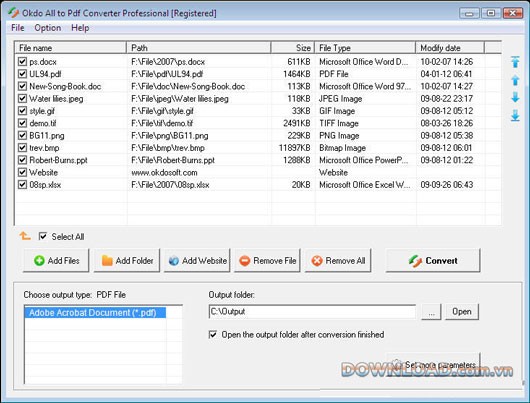Image resolution: width=530 pixels, height=403 pixels.
Task: Sort by the File name column header
Action: point(71,48)
